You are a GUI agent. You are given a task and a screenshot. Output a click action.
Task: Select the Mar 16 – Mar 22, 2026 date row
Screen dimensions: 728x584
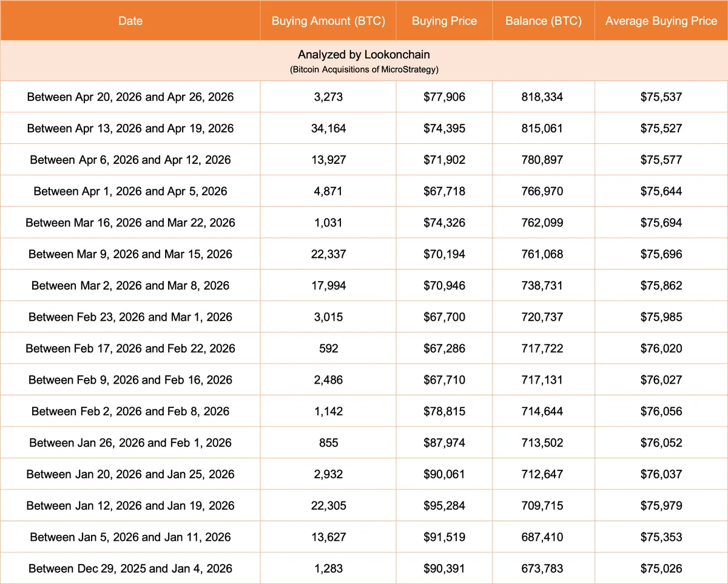click(130, 223)
